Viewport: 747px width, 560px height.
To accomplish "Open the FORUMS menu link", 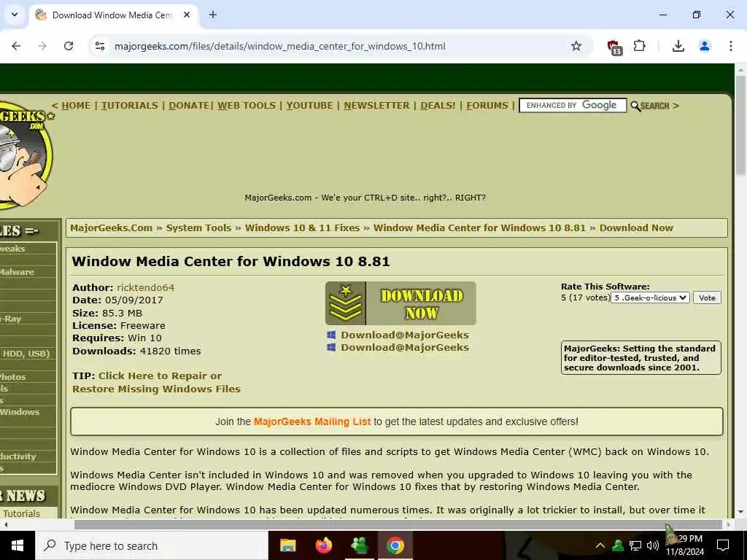I will 487,106.
